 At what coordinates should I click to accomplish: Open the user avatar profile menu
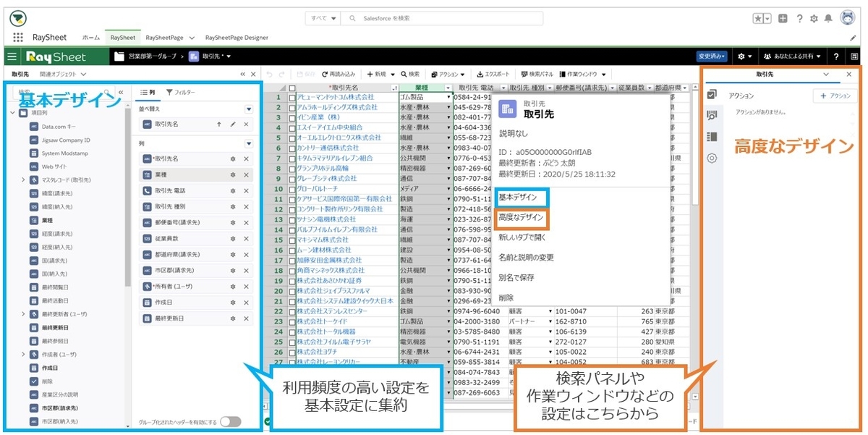(848, 18)
